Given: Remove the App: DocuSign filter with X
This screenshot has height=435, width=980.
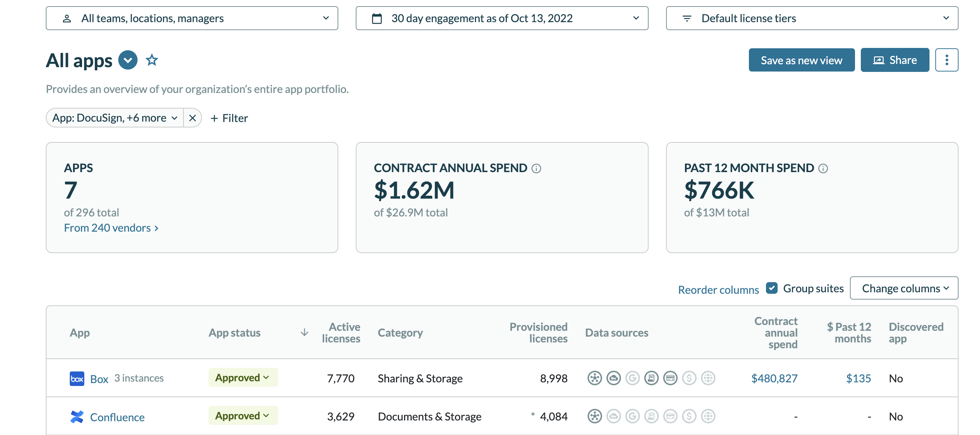Looking at the screenshot, I should (x=193, y=118).
